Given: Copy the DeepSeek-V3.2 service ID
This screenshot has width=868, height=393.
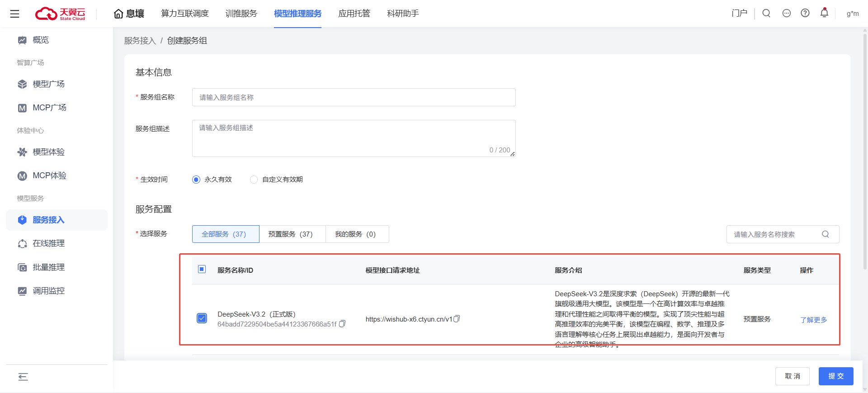Looking at the screenshot, I should [x=342, y=324].
